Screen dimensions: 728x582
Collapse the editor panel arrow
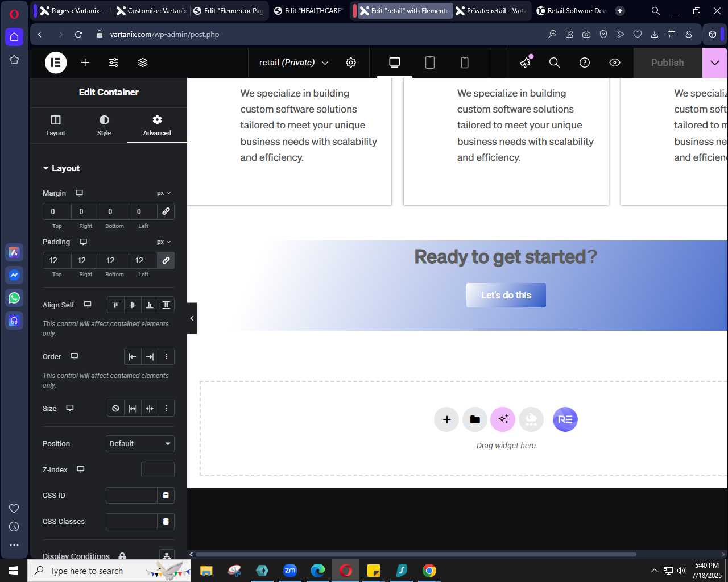192,318
